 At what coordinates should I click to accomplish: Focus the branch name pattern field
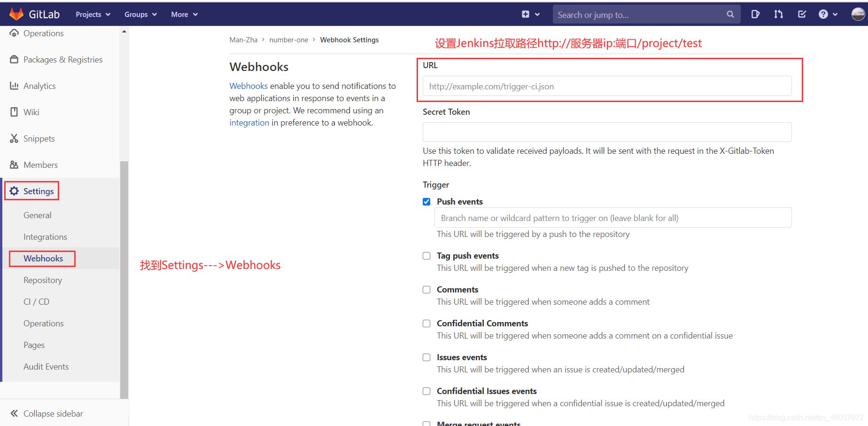tap(613, 218)
